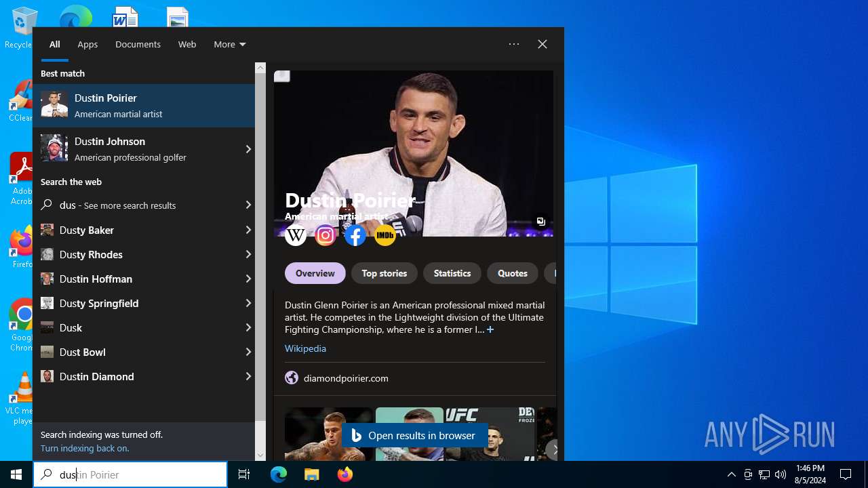Switch to the Documents tab

pyautogui.click(x=138, y=44)
